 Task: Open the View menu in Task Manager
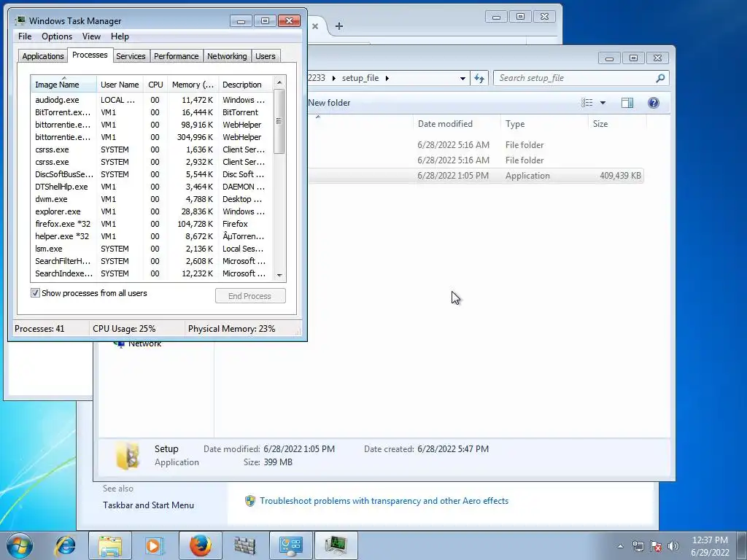coord(91,36)
